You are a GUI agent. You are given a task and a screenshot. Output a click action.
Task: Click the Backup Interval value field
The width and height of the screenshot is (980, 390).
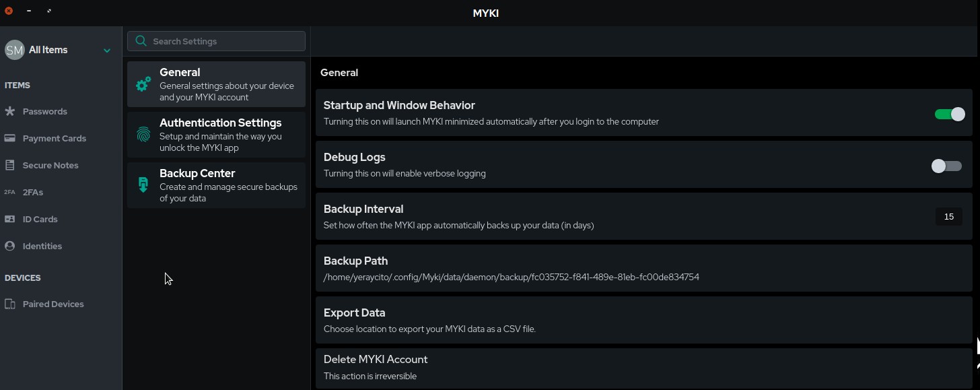tap(948, 217)
